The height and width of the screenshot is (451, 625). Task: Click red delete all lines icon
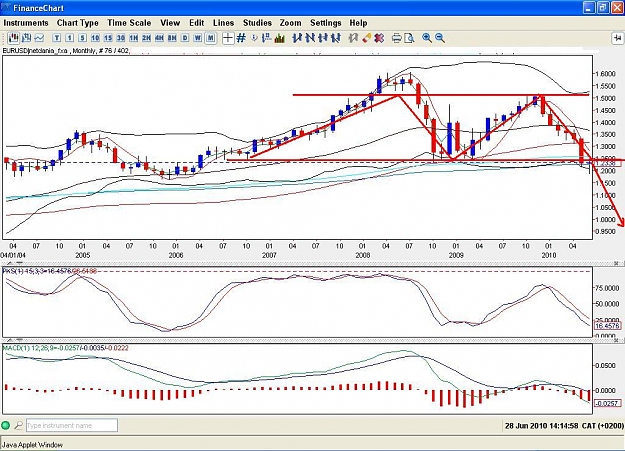(379, 38)
